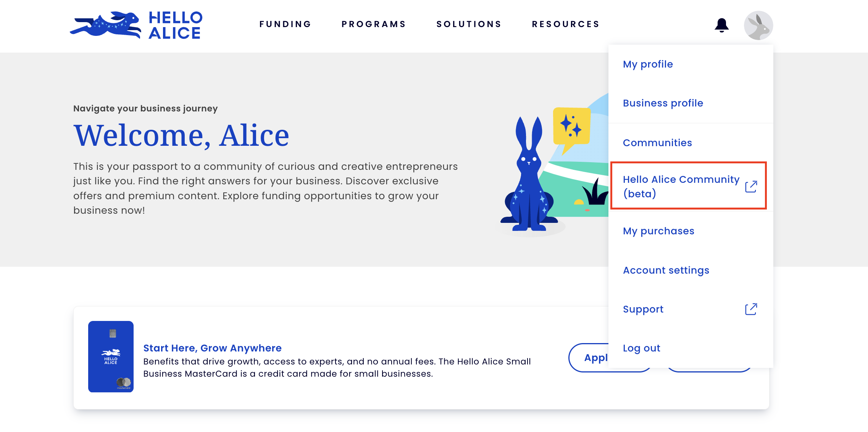The height and width of the screenshot is (432, 868).
Task: Open Support from the dropdown
Action: (691, 309)
